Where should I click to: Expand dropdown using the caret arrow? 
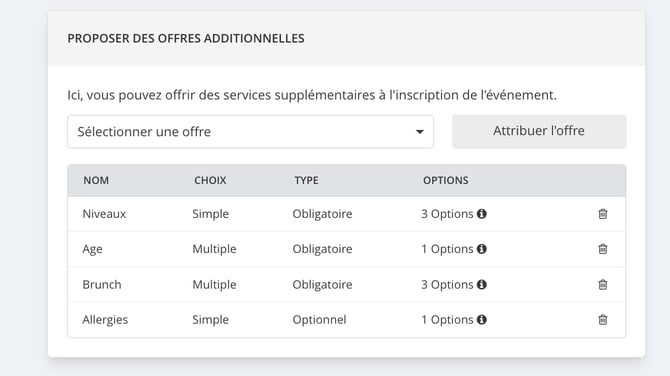(420, 132)
